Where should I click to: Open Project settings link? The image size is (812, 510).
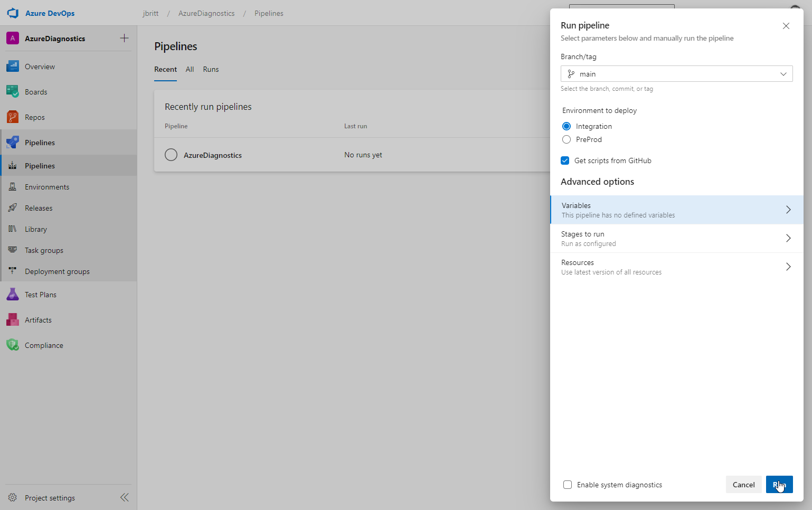(x=50, y=498)
